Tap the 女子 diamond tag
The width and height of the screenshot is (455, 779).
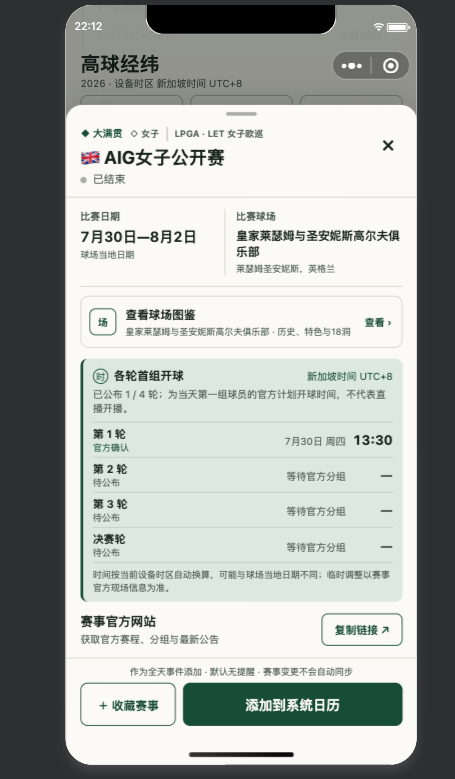point(145,134)
